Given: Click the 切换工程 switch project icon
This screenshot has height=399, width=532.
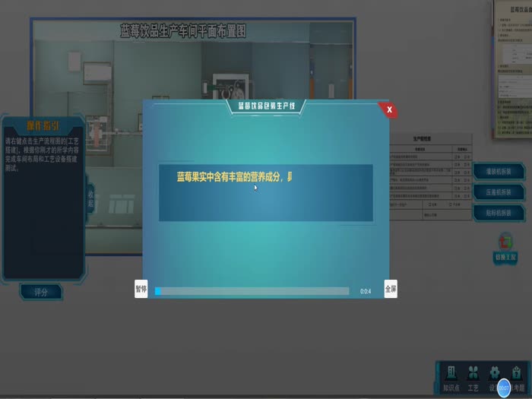Looking at the screenshot, I should [x=505, y=248].
